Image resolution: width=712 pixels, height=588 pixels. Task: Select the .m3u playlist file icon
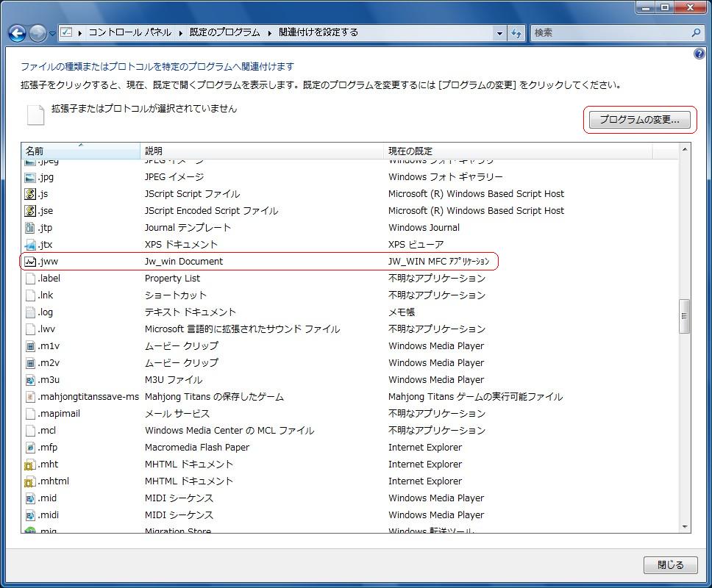(x=30, y=380)
